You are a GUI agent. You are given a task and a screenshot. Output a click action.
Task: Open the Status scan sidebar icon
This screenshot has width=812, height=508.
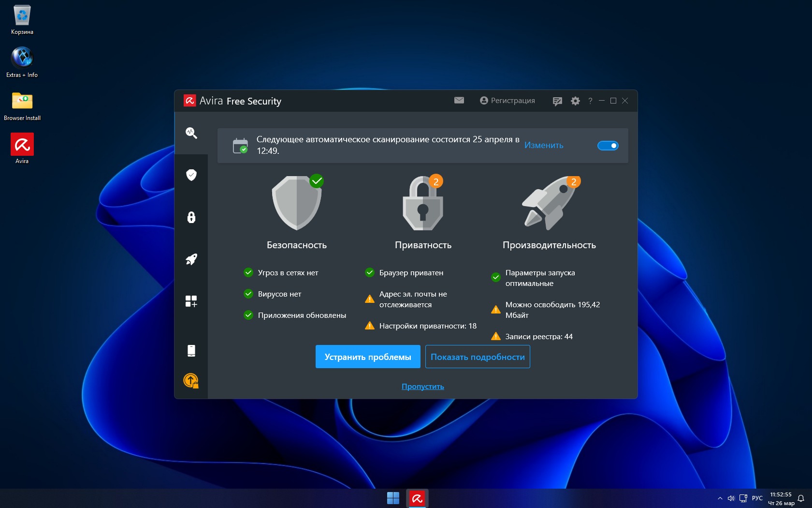191,133
